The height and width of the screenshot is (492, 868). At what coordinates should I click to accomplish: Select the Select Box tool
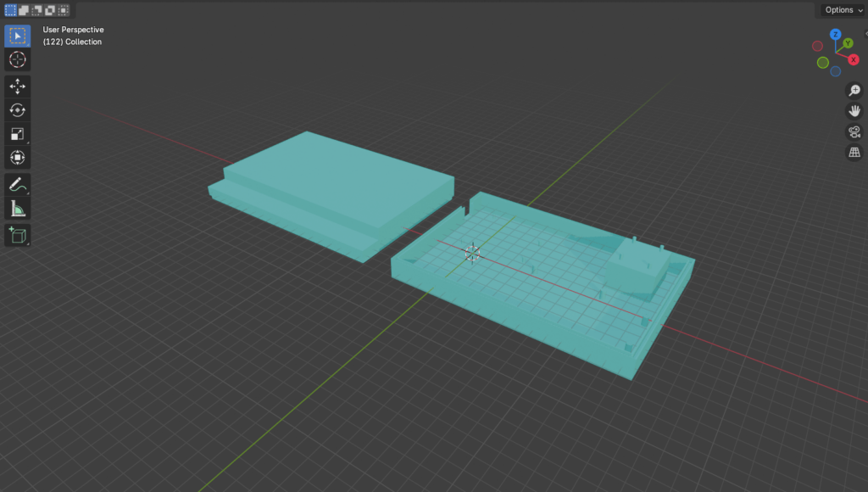(17, 36)
